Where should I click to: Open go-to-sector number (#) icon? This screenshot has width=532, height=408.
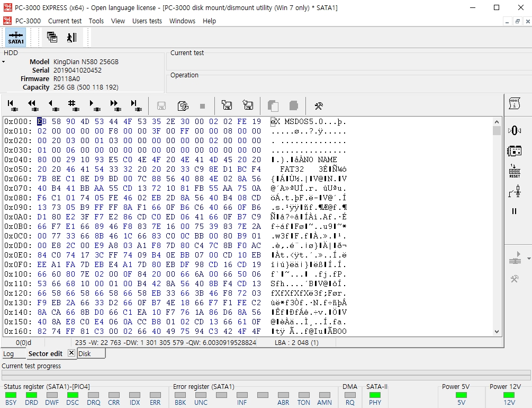click(x=73, y=105)
